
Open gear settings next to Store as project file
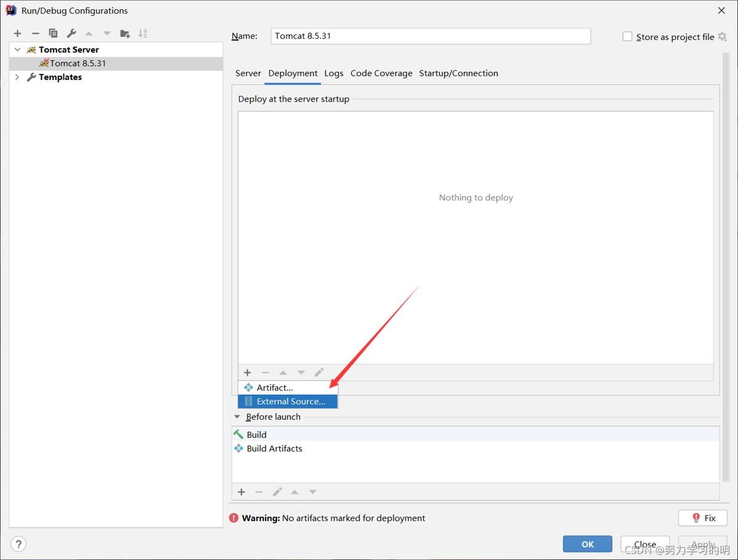722,36
